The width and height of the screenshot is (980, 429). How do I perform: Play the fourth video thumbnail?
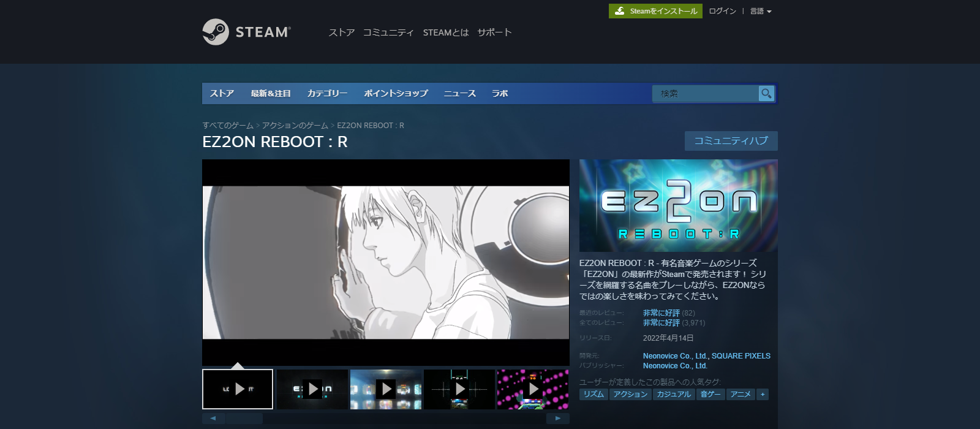pyautogui.click(x=459, y=389)
